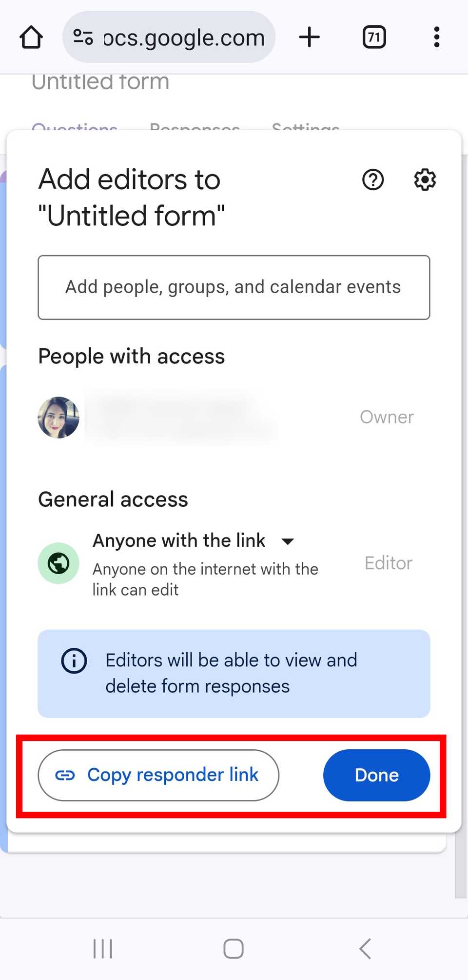Expand the Anyone with the link dropdown
This screenshot has width=468, height=980.
[287, 541]
